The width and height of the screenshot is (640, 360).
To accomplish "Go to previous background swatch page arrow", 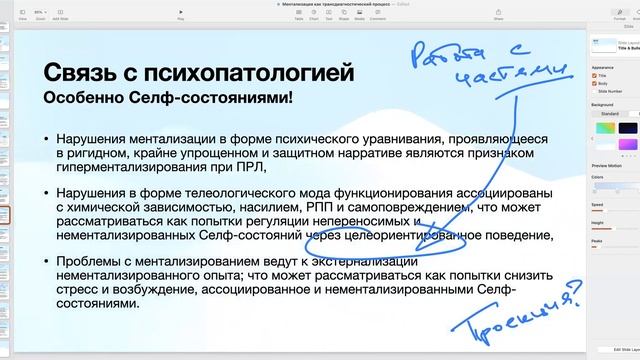I will [593, 139].
